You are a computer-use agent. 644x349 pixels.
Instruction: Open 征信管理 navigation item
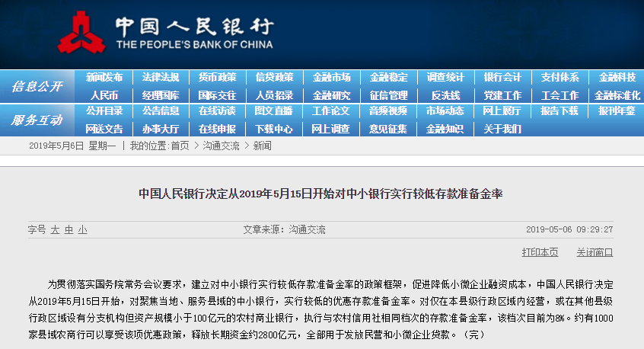click(x=388, y=95)
